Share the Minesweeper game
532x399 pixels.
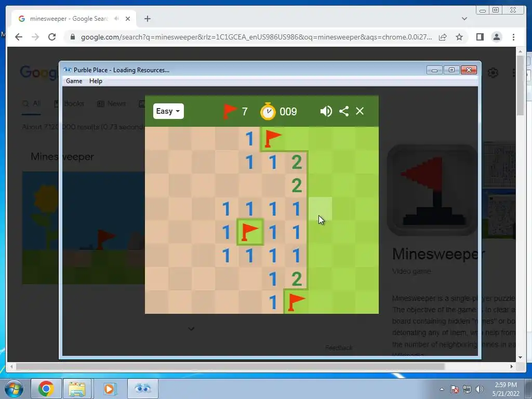coord(344,111)
